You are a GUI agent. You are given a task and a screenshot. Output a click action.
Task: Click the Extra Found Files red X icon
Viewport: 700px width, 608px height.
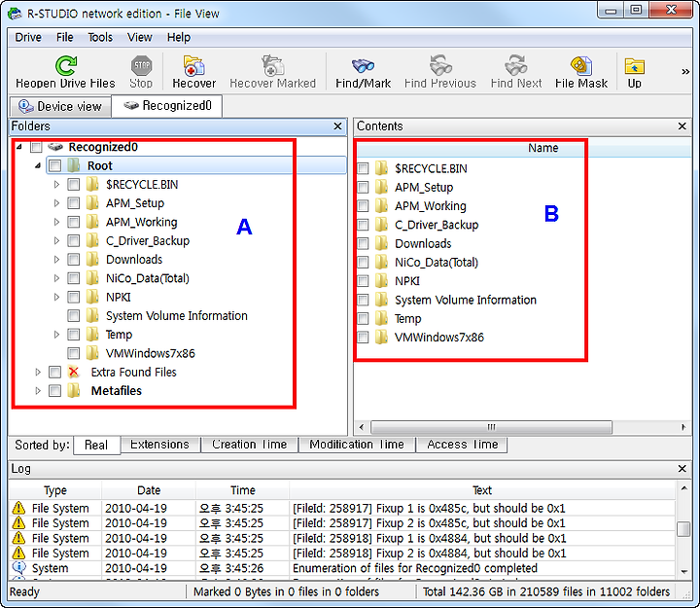point(74,372)
